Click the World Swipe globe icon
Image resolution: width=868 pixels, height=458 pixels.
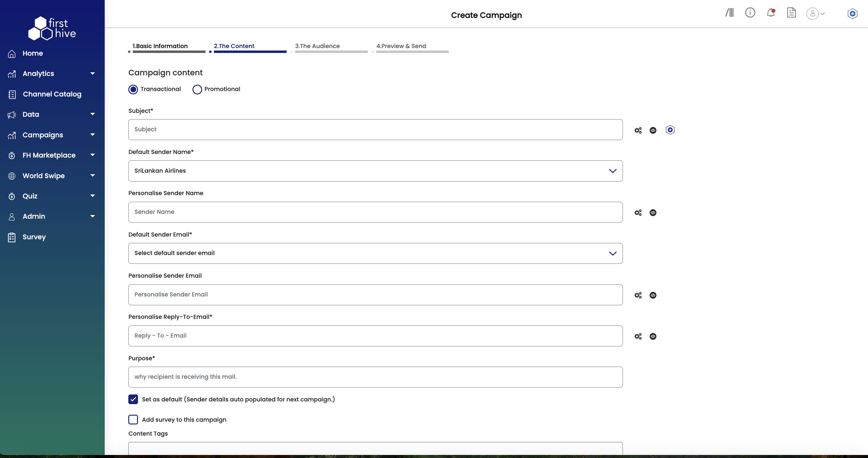click(12, 176)
